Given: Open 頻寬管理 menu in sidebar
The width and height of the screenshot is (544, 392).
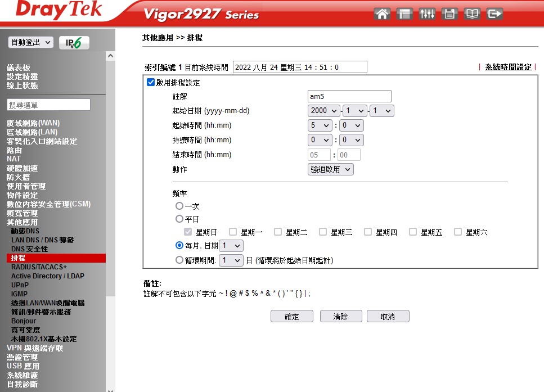Looking at the screenshot, I should tap(22, 213).
